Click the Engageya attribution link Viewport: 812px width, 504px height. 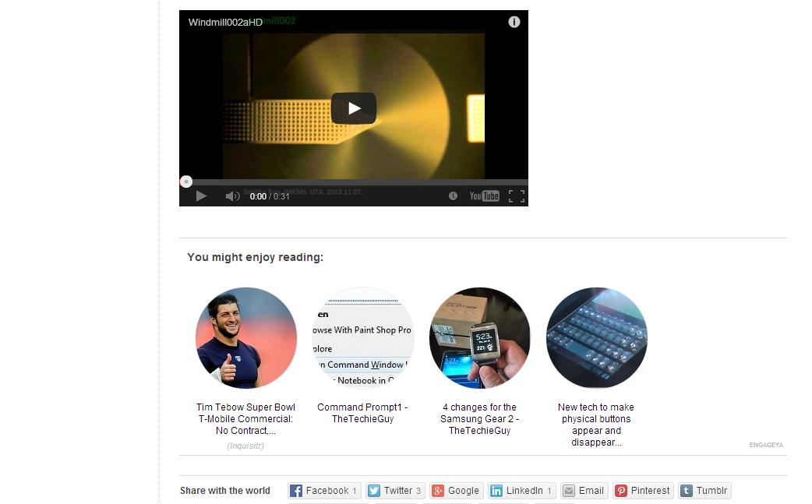[766, 445]
